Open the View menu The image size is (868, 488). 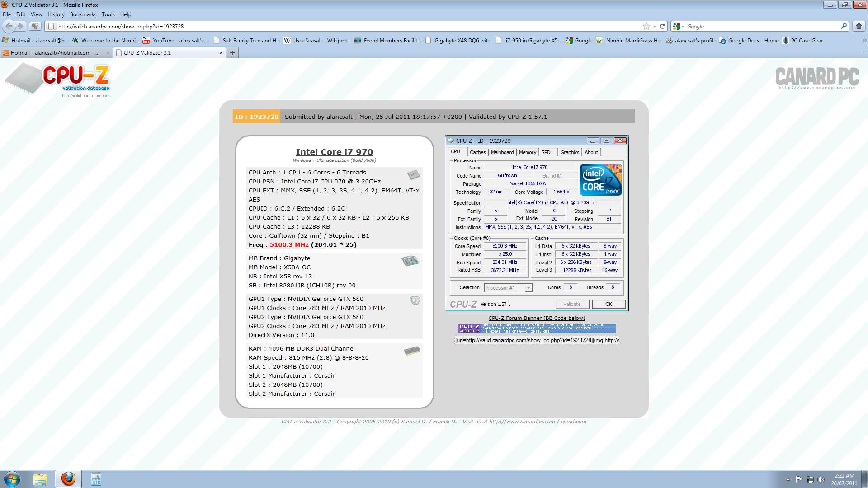click(x=36, y=14)
